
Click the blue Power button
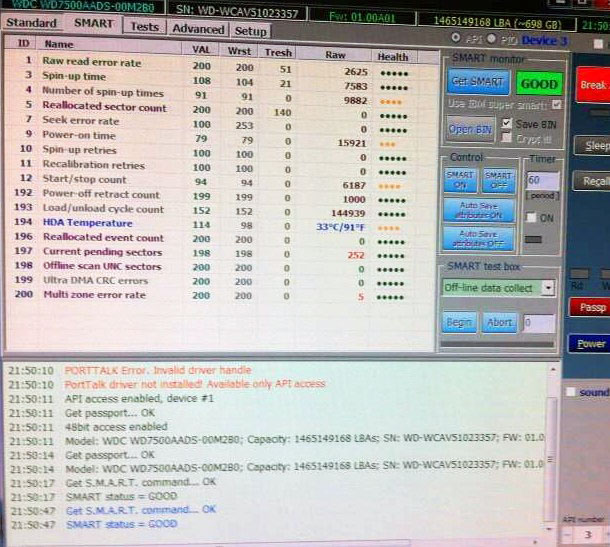[x=591, y=343]
